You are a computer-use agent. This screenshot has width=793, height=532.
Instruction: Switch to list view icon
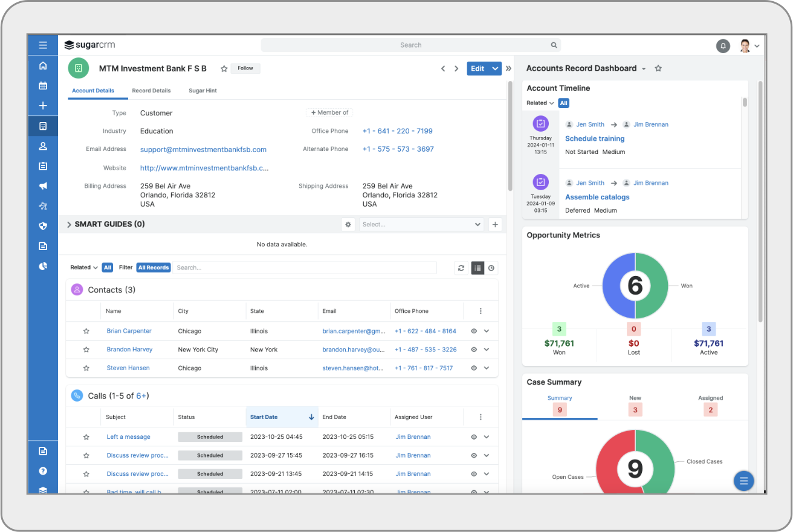coord(477,268)
